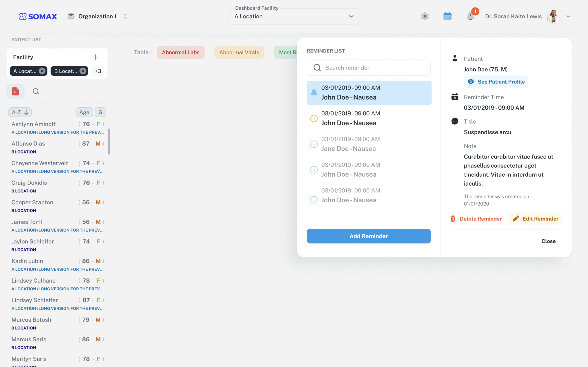Click the PDF export icon

tap(15, 91)
